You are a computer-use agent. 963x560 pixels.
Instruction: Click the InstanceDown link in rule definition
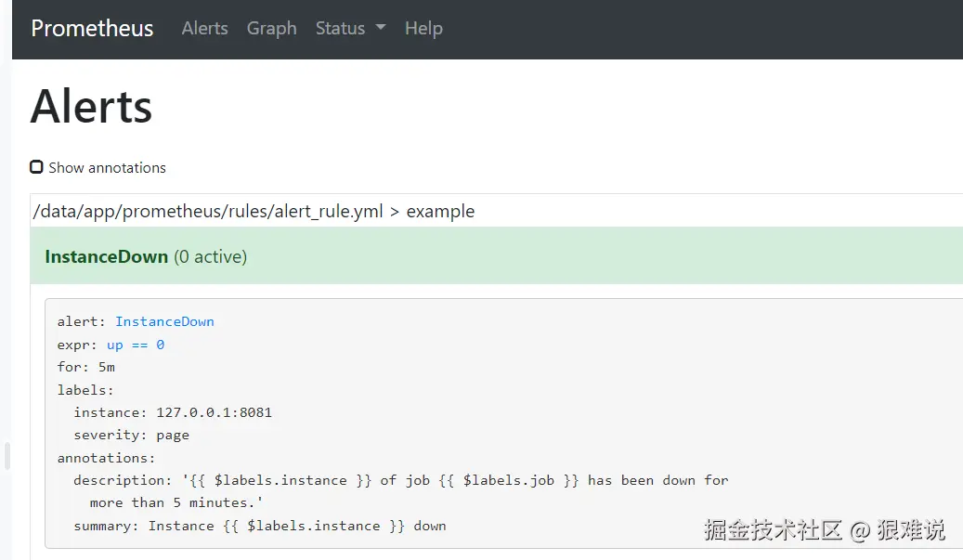pos(164,322)
